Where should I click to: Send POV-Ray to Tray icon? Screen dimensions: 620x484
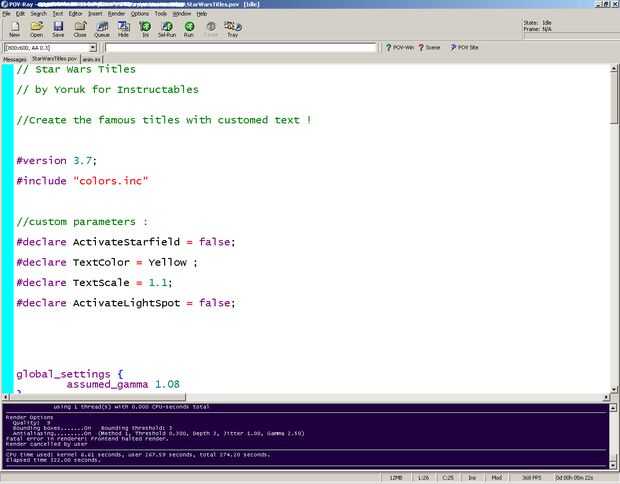(x=232, y=29)
